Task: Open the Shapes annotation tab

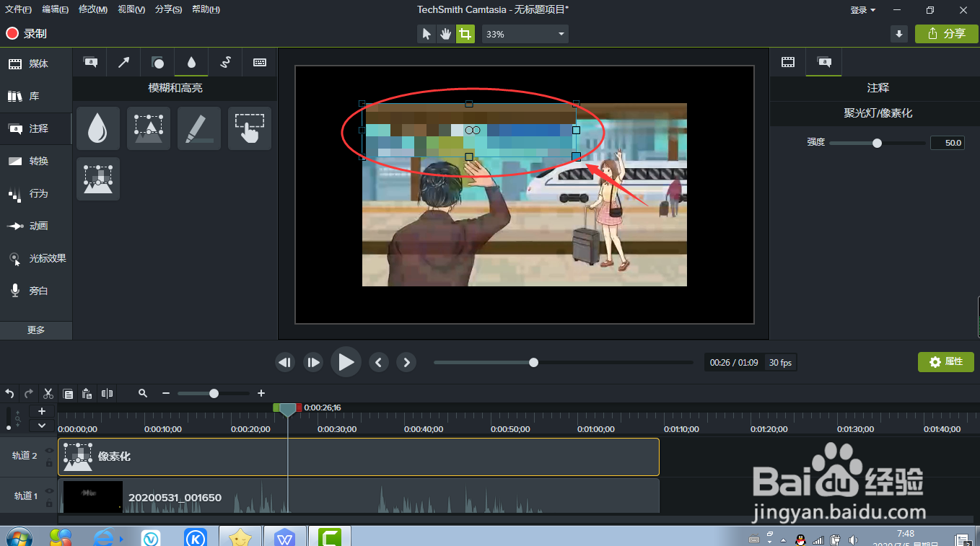Action: click(x=157, y=63)
